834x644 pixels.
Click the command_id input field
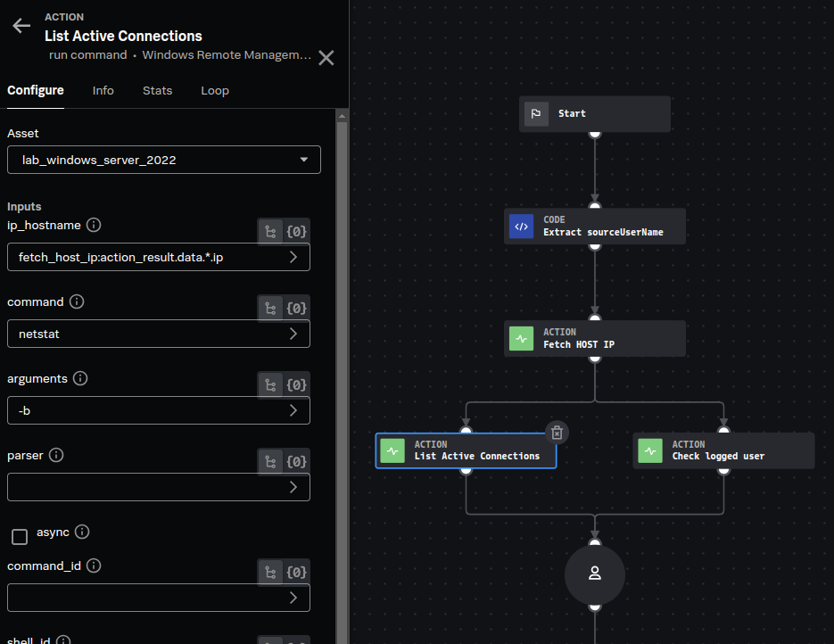147,598
